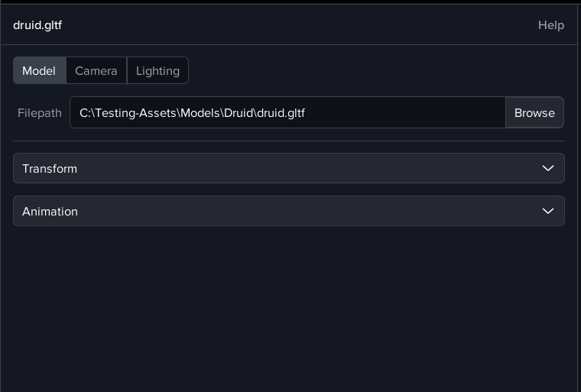The image size is (581, 392).
Task: Click the Transform section header label
Action: pos(50,168)
